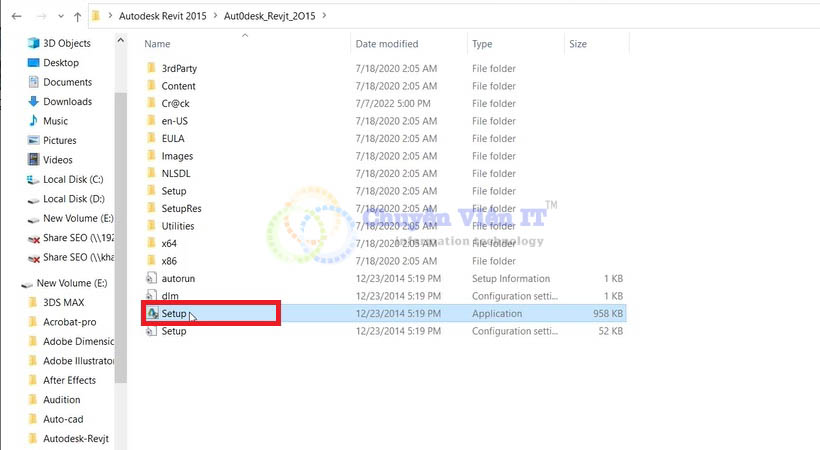Select the SetupRes folder
This screenshot has height=450, width=820.
pyautogui.click(x=181, y=208)
